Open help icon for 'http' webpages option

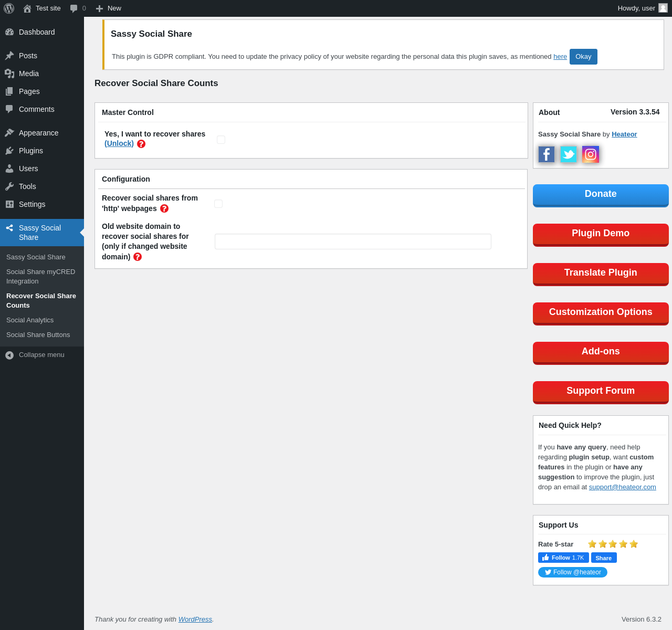pos(164,208)
